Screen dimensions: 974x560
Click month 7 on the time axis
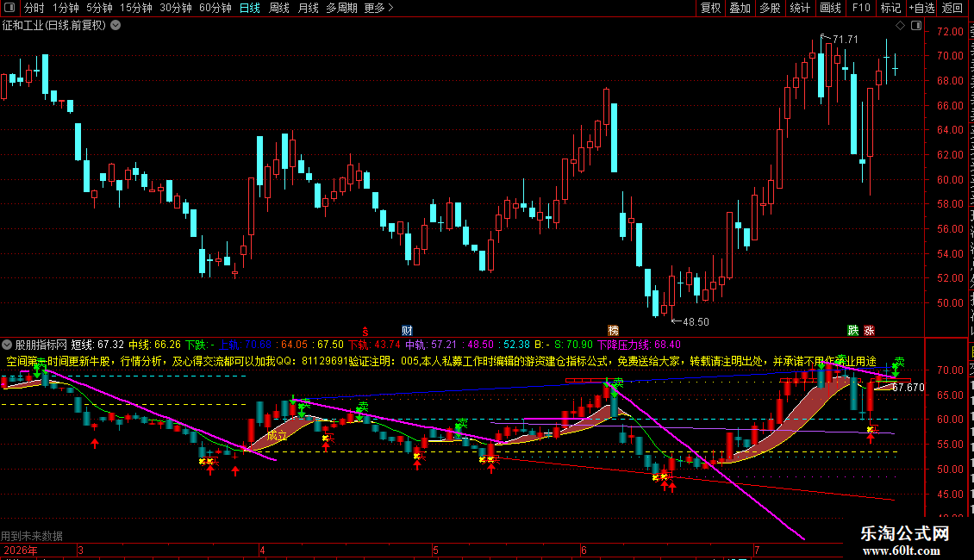[x=757, y=550]
